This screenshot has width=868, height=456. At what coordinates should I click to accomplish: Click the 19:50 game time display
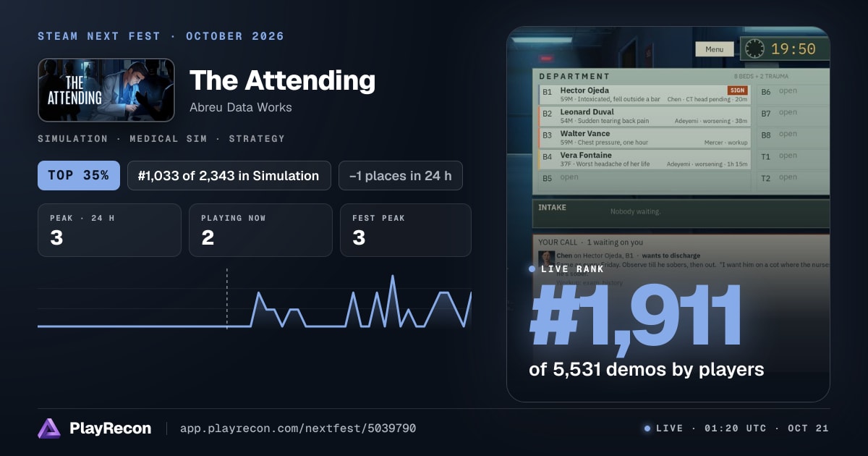[x=793, y=49]
